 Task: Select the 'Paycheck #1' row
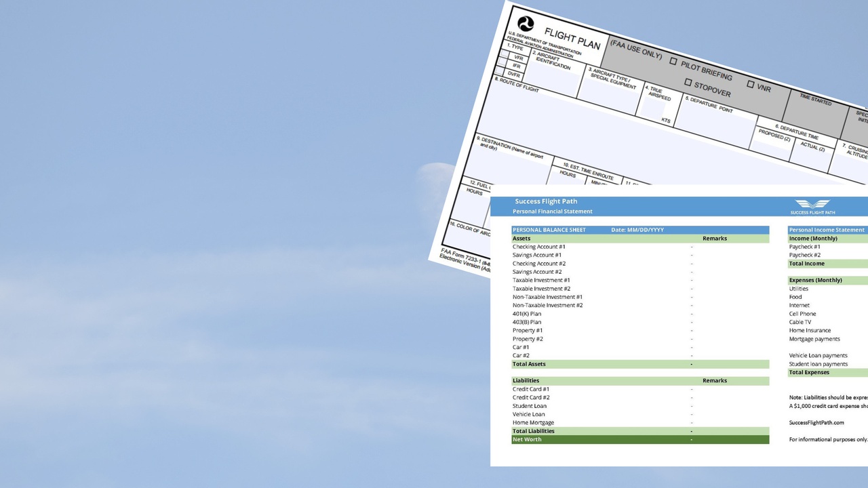pos(827,247)
